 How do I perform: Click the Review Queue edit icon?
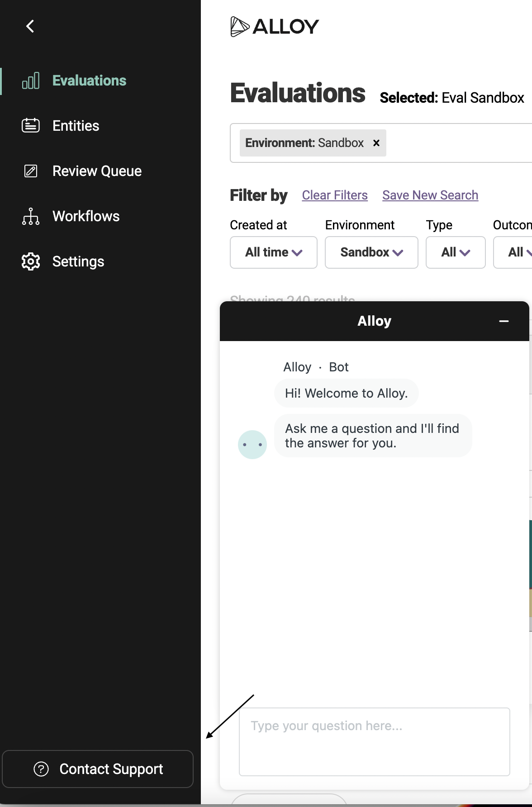tap(31, 171)
